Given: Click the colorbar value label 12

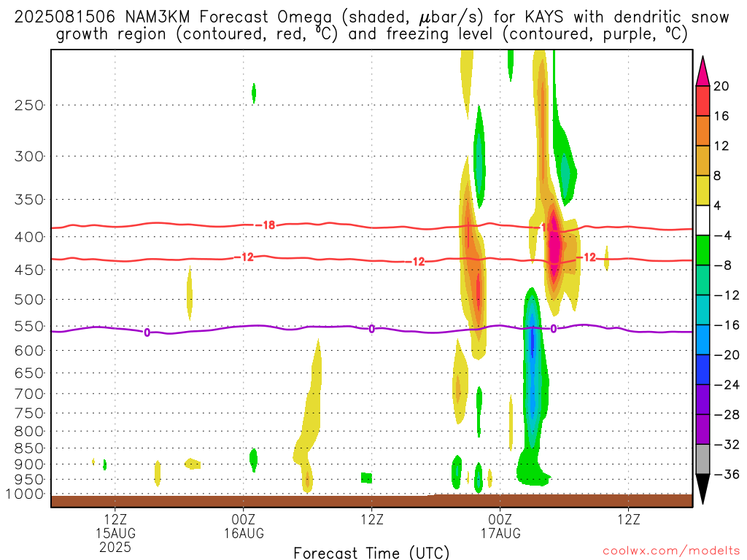Looking at the screenshot, I should click(721, 146).
